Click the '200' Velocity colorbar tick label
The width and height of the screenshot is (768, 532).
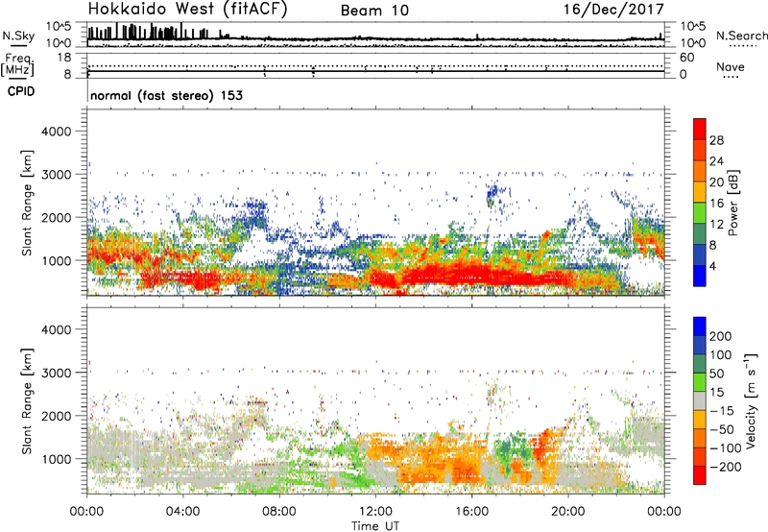721,336
